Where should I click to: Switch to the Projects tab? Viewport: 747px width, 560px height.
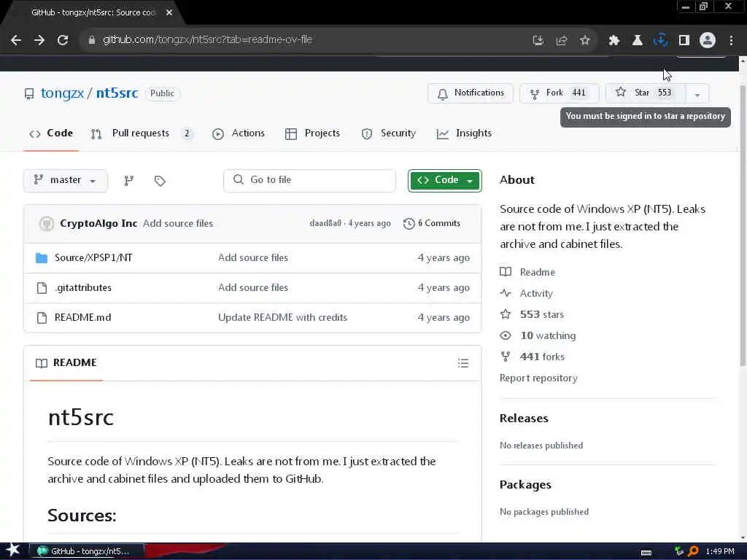click(312, 133)
